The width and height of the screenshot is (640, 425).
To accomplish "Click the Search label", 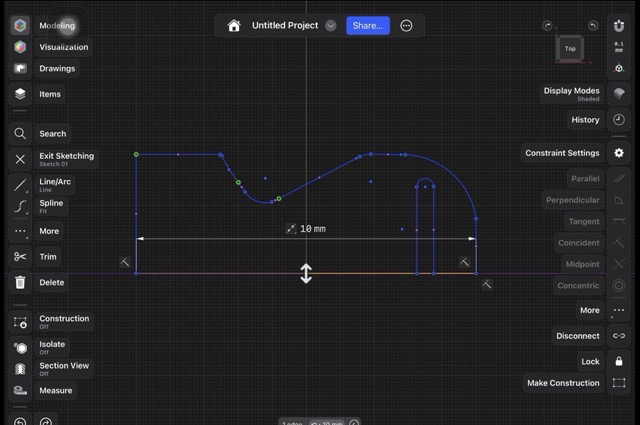I will (x=53, y=134).
